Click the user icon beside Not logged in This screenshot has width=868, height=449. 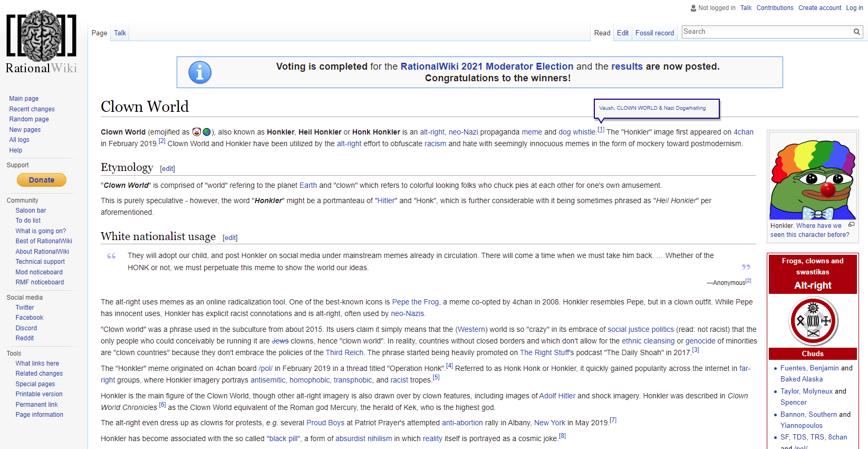693,8
